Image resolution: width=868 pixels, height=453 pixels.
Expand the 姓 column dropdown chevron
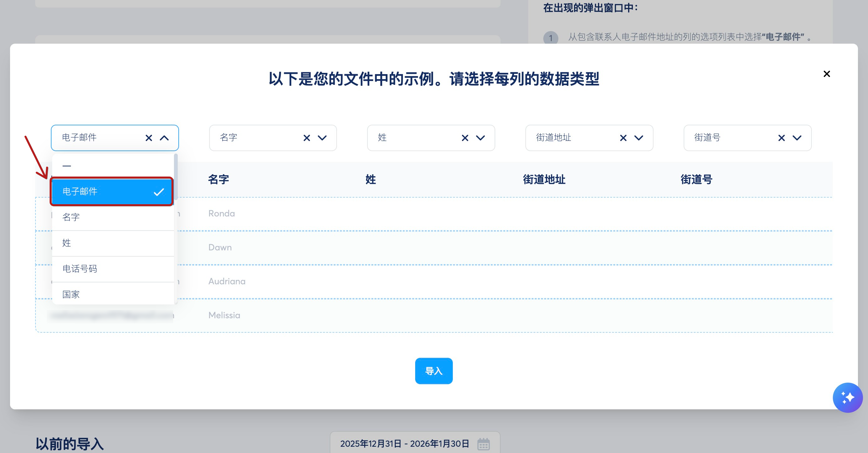click(x=480, y=138)
